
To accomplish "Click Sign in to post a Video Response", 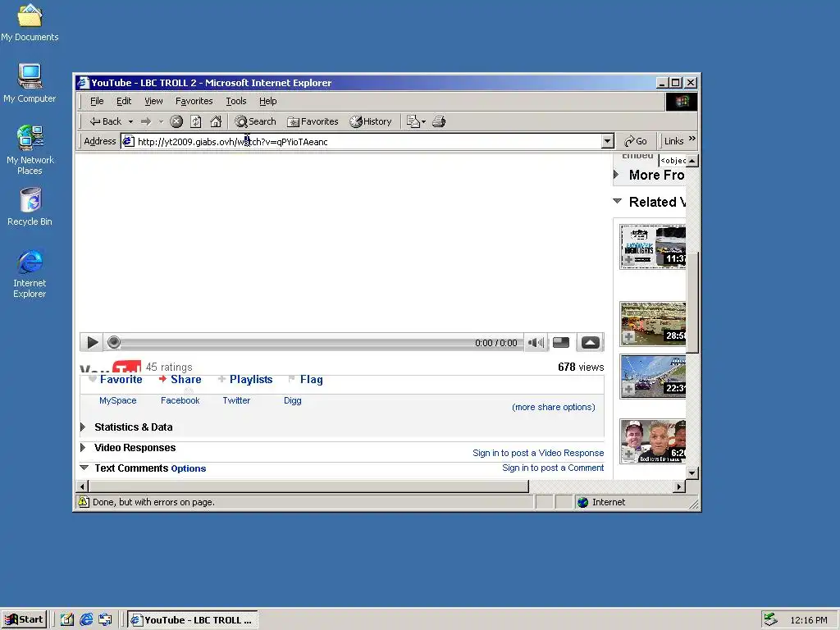I will (x=538, y=453).
